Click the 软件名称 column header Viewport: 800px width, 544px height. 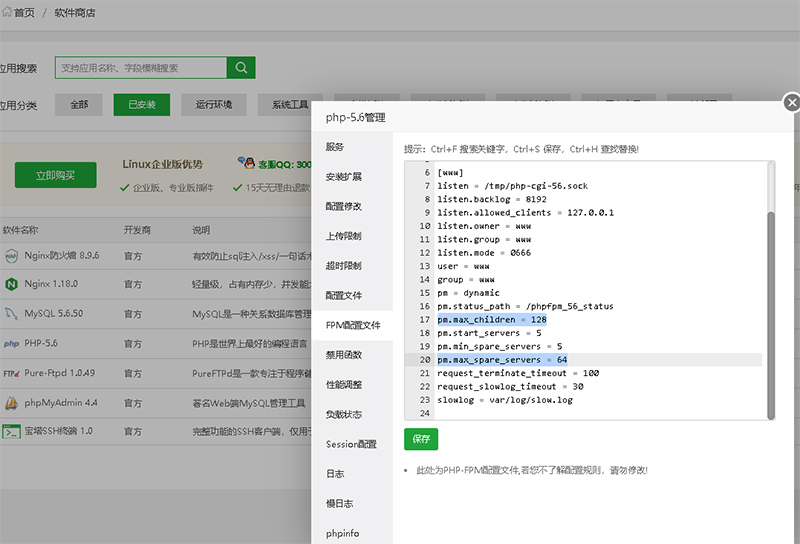coord(20,230)
